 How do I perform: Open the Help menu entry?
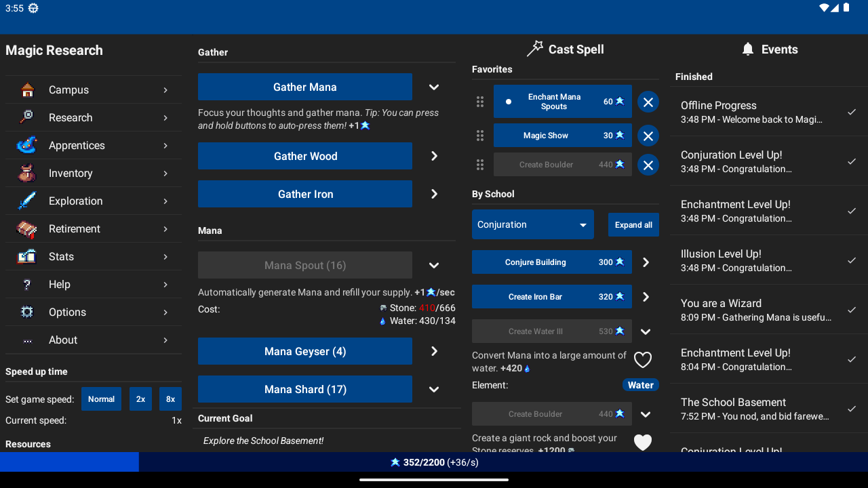point(26,284)
